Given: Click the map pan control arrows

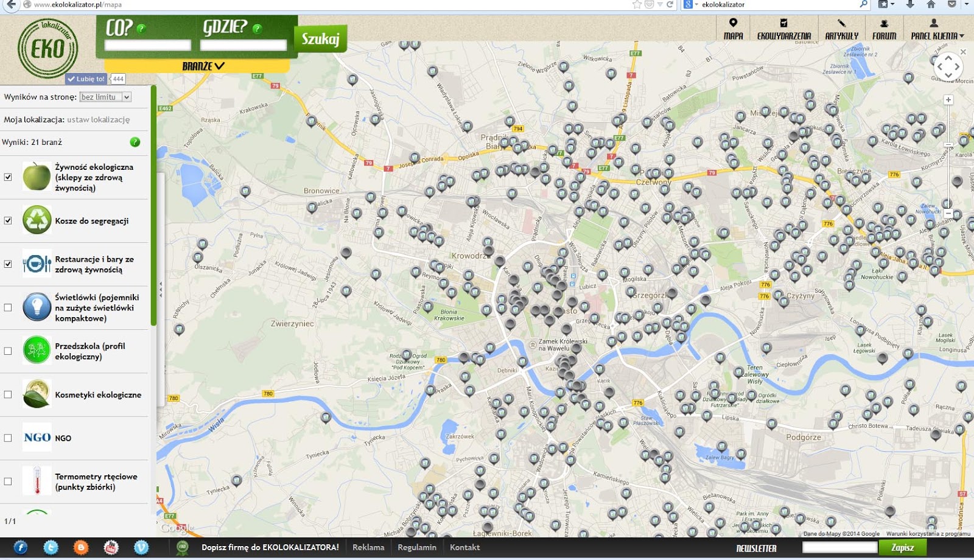Looking at the screenshot, I should click(948, 66).
